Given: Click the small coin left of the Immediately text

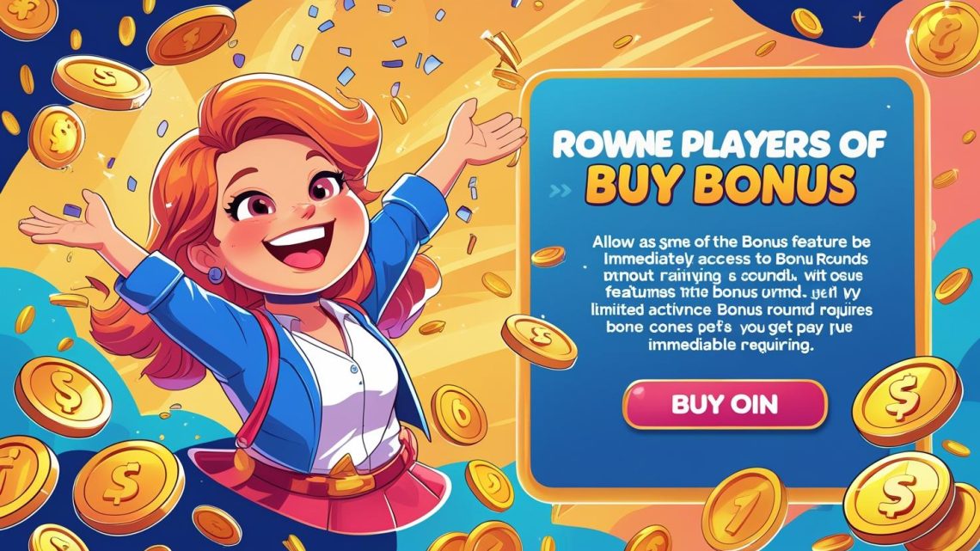Looking at the screenshot, I should point(548,256).
